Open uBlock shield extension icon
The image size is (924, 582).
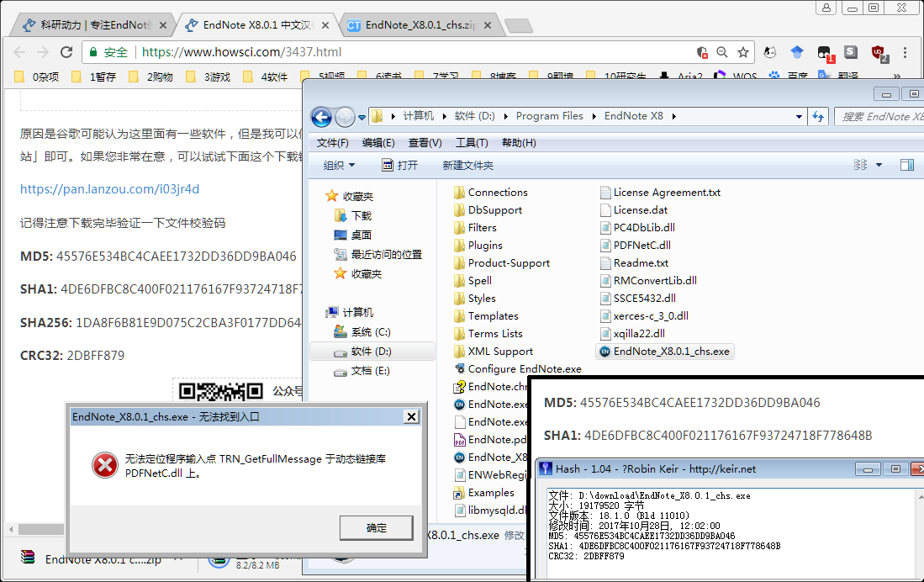[879, 53]
